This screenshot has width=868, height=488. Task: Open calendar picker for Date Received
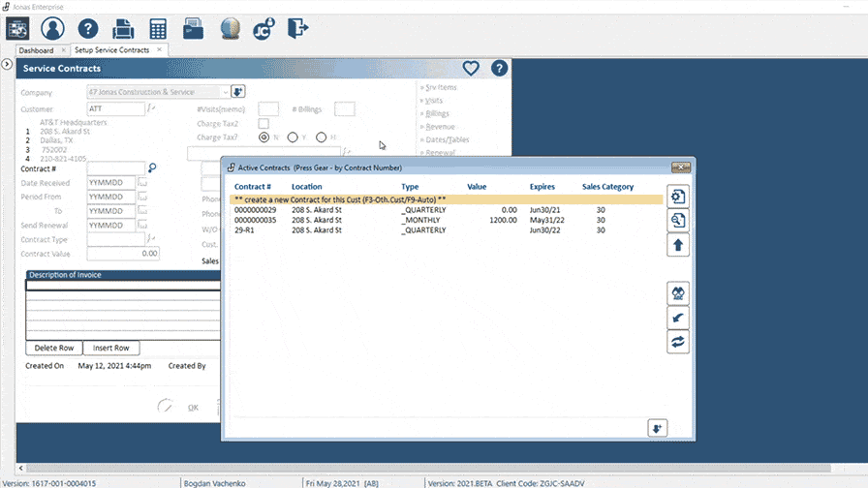142,183
